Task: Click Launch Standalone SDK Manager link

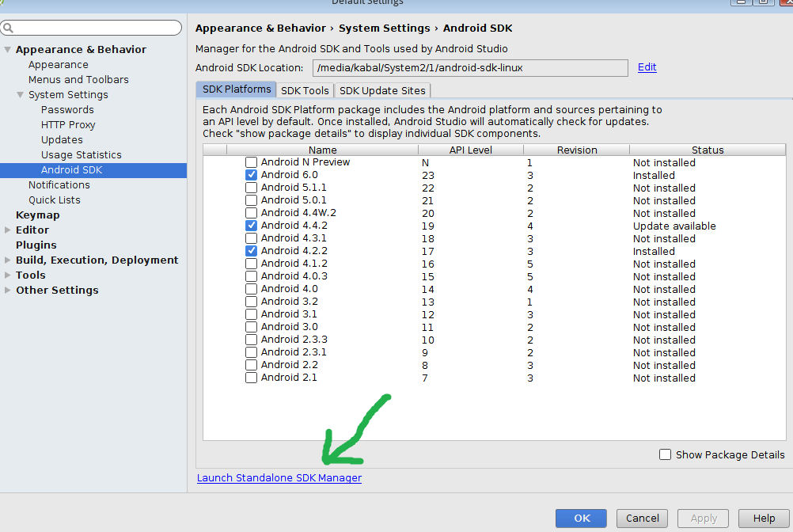Action: pyautogui.click(x=279, y=478)
